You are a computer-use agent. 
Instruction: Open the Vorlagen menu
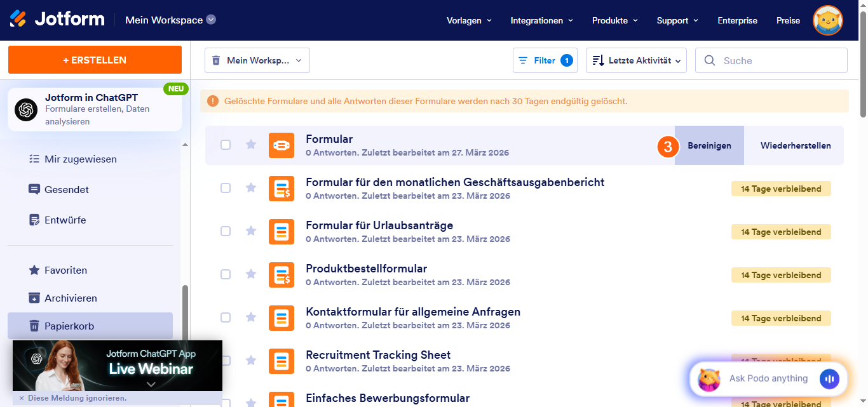[468, 20]
